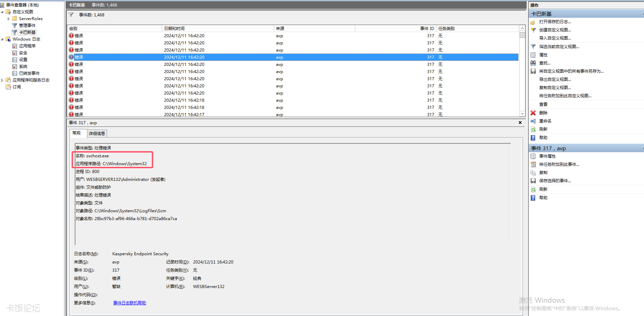This screenshot has width=644, height=316.
Task: Select the 卡巴斯基 custom view in tree
Action: coord(27,32)
